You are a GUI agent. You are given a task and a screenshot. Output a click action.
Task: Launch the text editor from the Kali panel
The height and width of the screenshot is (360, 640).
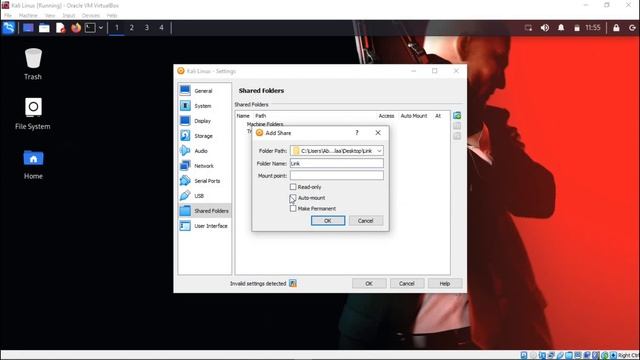pos(60,28)
